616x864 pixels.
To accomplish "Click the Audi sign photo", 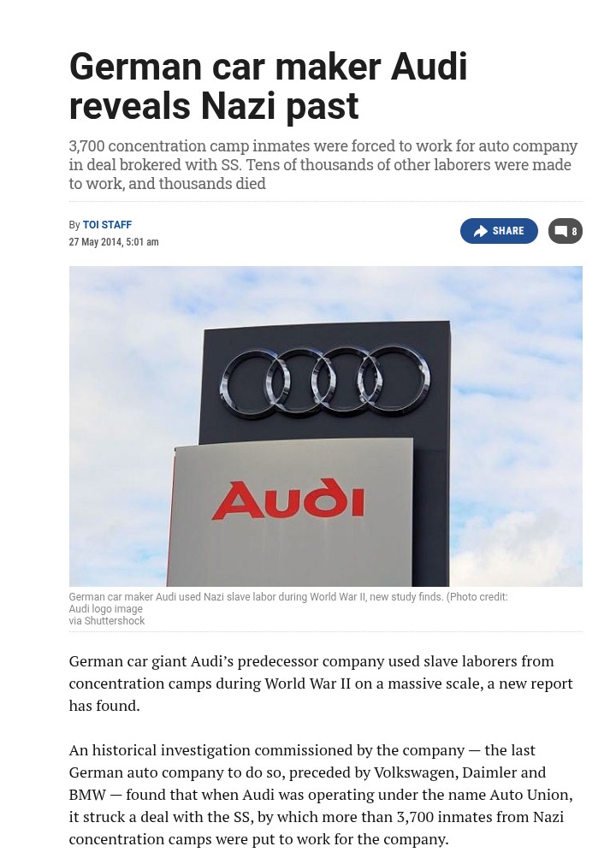I will point(326,426).
